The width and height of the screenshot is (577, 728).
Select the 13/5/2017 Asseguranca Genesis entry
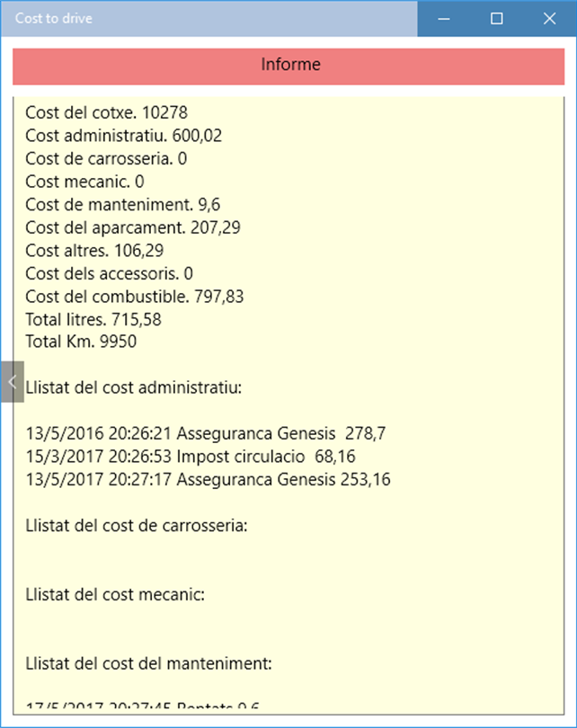click(x=208, y=479)
